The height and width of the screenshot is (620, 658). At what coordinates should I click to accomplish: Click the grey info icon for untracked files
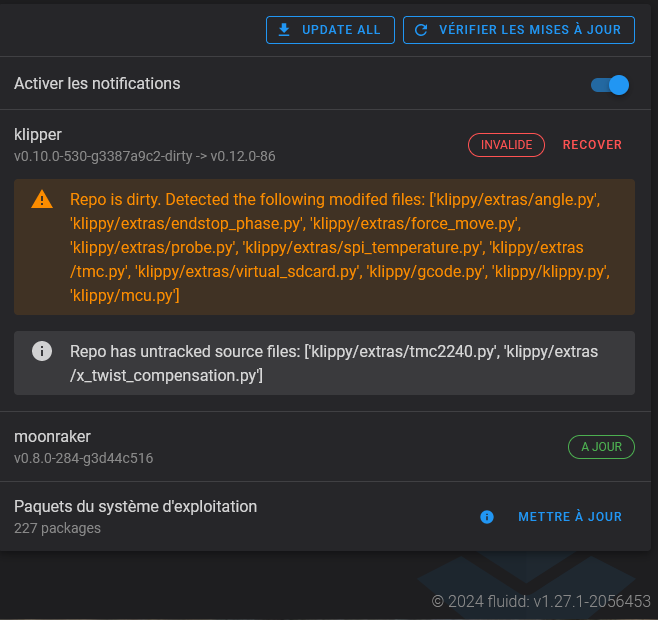point(42,351)
